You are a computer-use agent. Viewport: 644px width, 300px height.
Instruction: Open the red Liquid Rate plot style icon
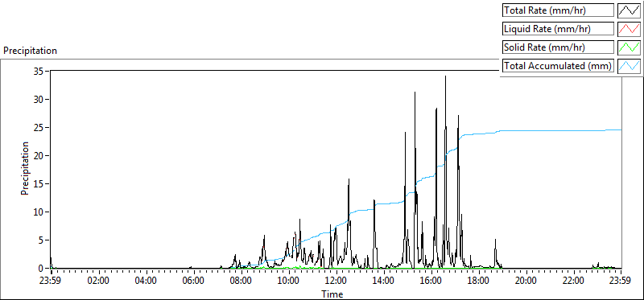tap(630, 29)
